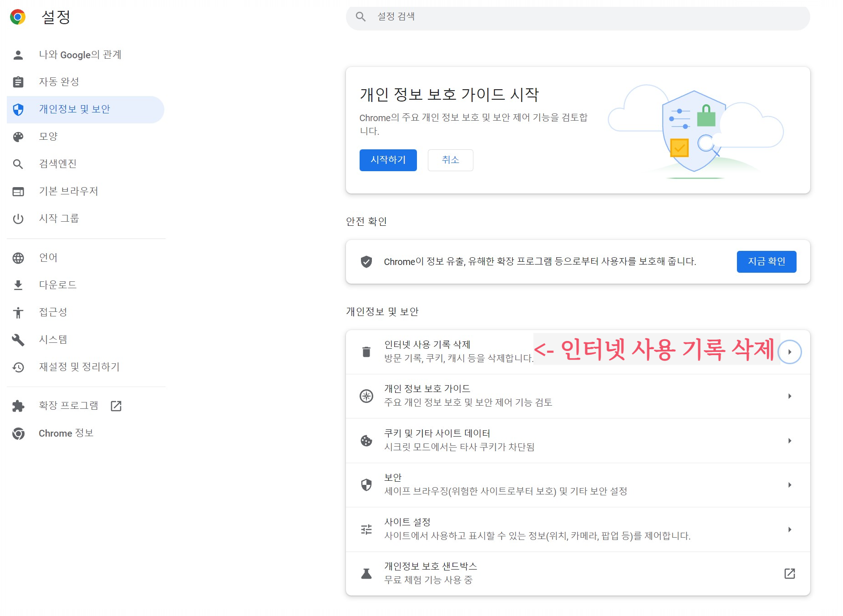Click the checkmark shield icon in 안전 확인
This screenshot has height=616, width=843.
point(366,262)
